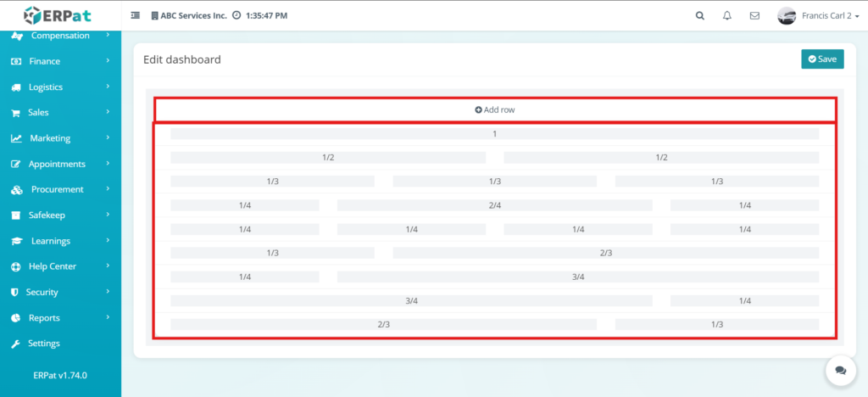Open Help Center menu item

tap(60, 266)
